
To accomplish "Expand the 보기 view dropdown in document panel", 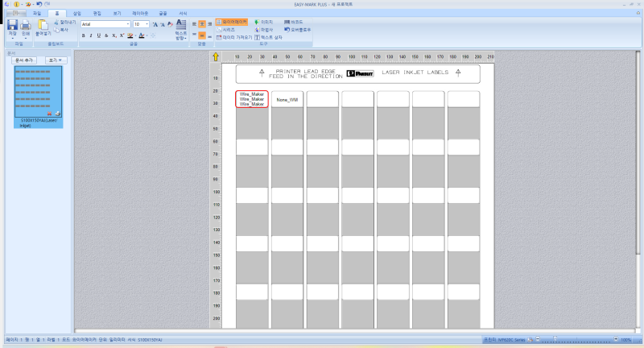I will (x=56, y=60).
